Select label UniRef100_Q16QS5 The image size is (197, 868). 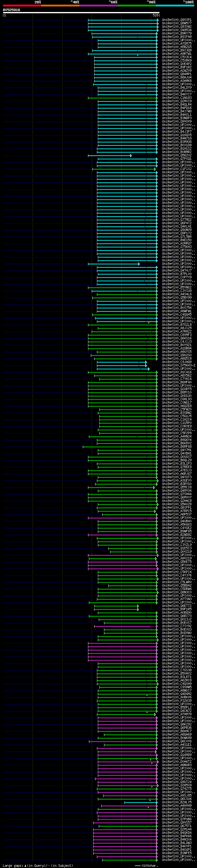tap(176, 135)
